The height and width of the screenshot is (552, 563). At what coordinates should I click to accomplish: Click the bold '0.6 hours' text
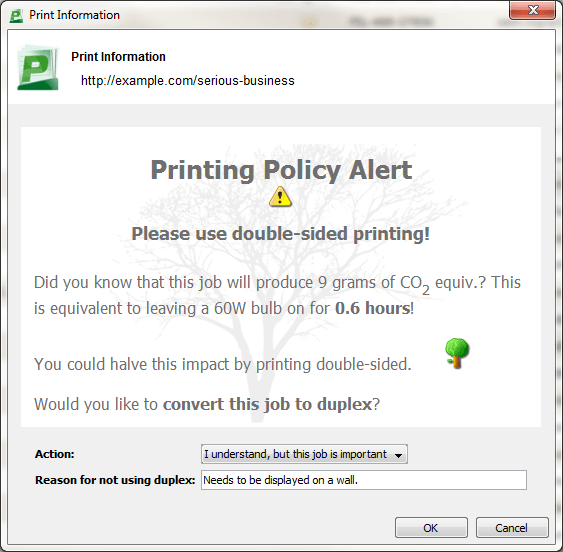(x=372, y=308)
